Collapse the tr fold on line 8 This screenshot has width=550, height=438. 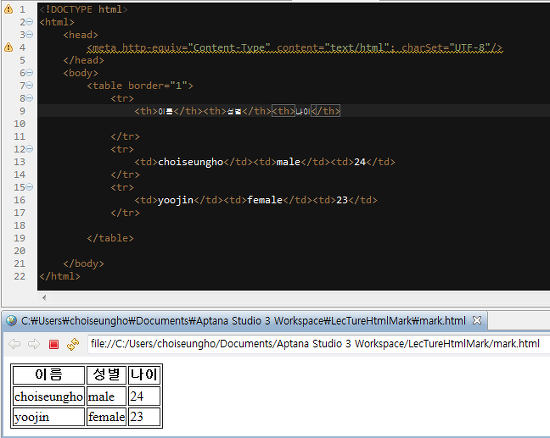point(30,98)
